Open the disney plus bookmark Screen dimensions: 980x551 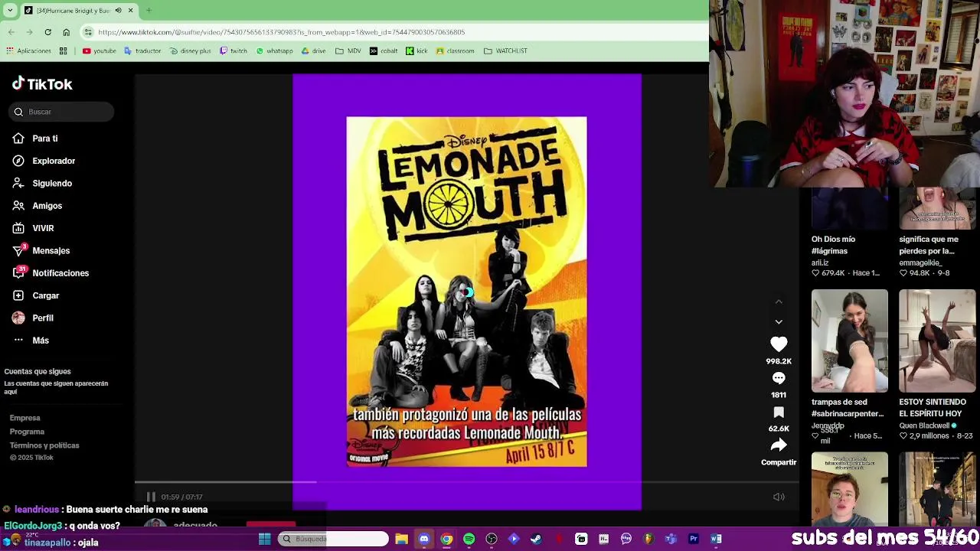click(190, 51)
